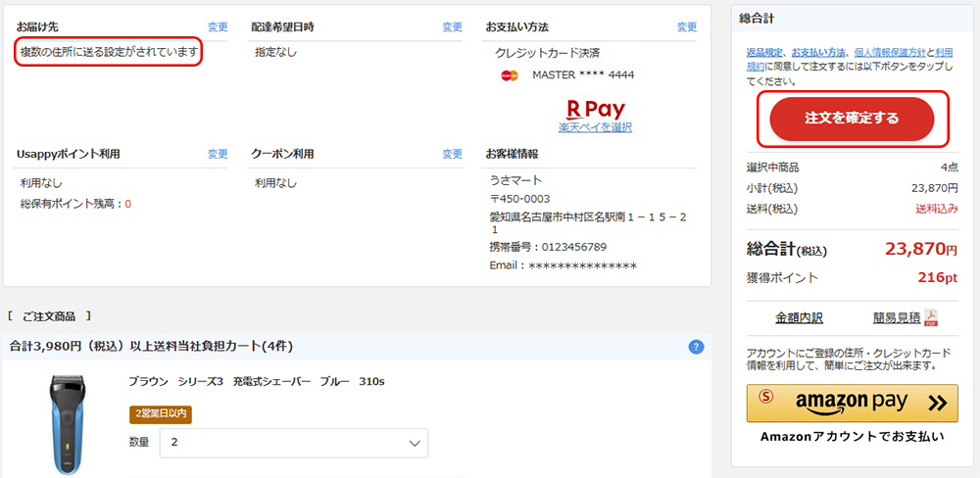Click 変更 next to Usappyポイント利用
The image size is (980, 478).
pos(218,154)
